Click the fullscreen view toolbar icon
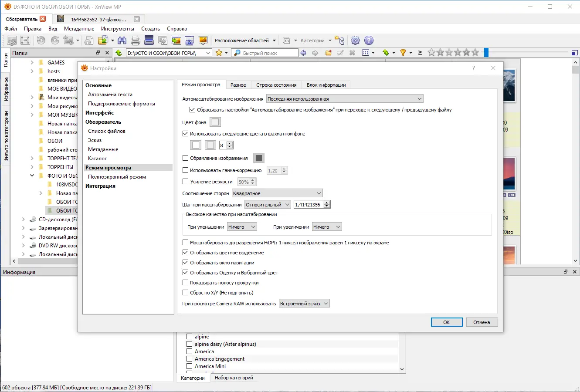Screen dimensions: 580x392 [x=25, y=41]
